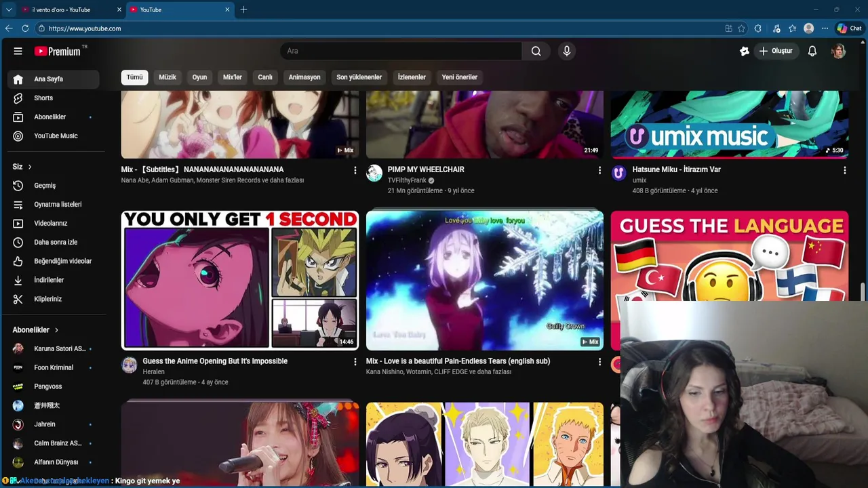Select the Tümü filter chip

coord(135,77)
